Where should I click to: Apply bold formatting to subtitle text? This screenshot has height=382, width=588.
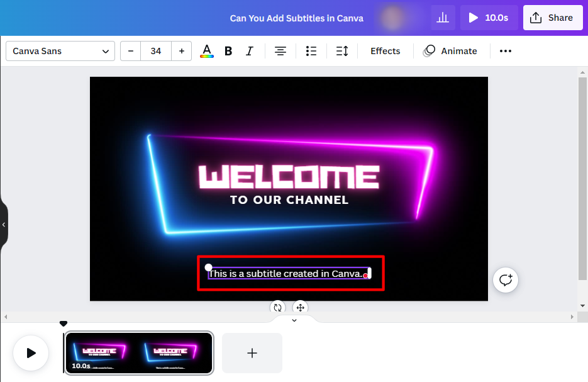[228, 51]
